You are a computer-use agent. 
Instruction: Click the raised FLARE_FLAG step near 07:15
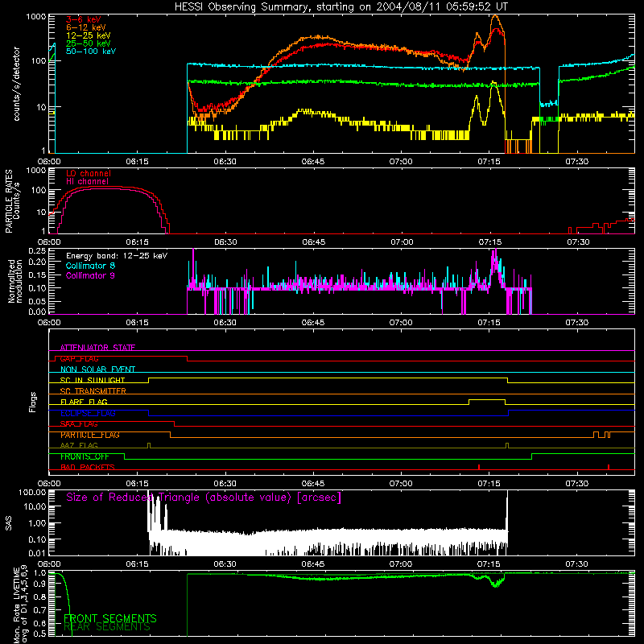click(487, 399)
